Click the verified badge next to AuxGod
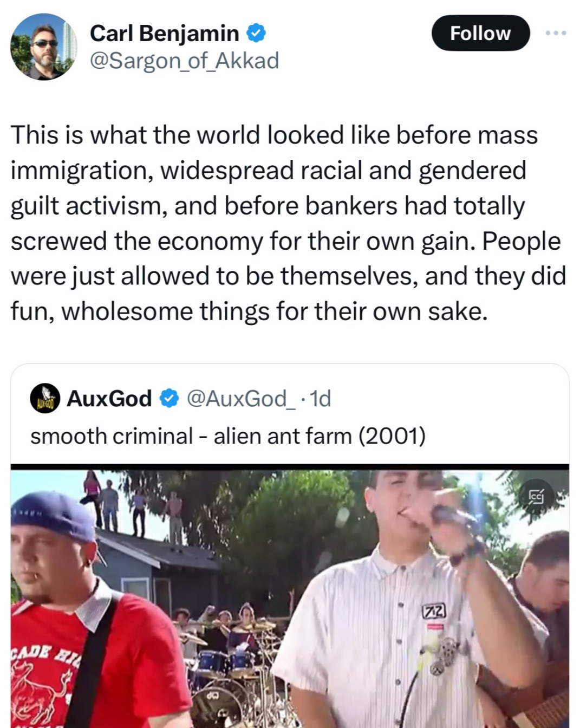 [x=169, y=399]
